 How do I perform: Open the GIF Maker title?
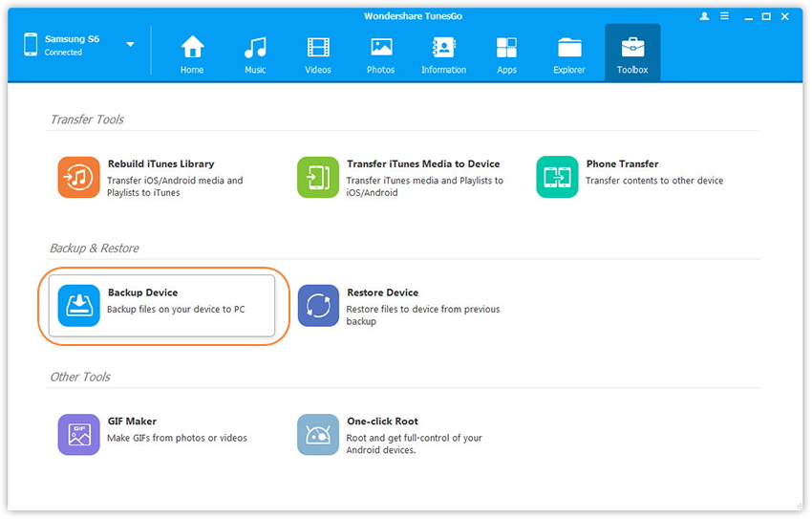pyautogui.click(x=132, y=422)
